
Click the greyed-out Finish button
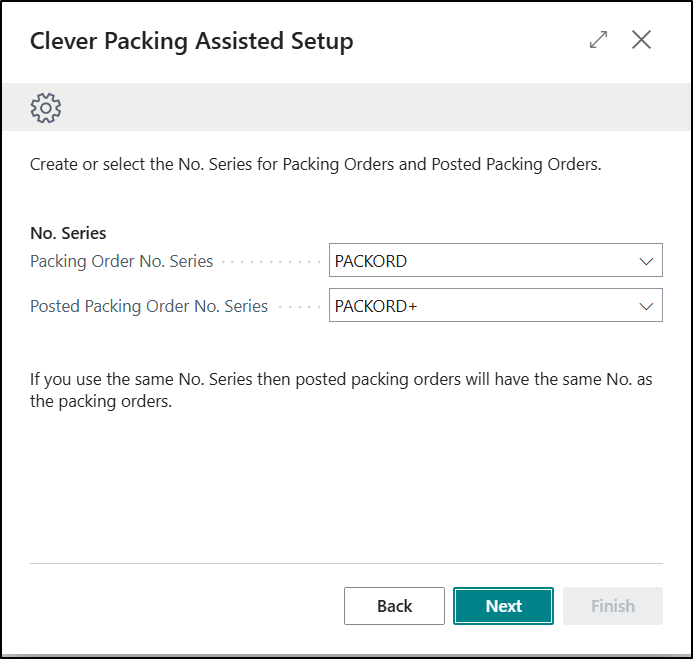(612, 606)
